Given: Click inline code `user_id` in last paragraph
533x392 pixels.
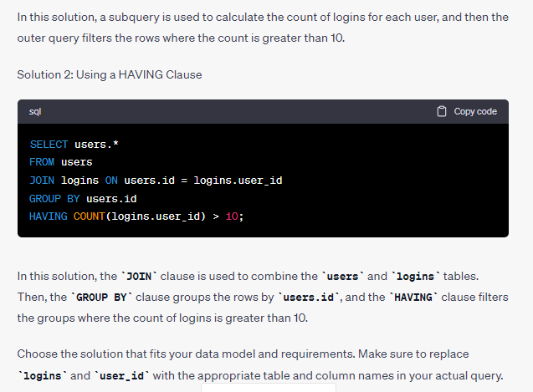Looking at the screenshot, I should [121, 376].
